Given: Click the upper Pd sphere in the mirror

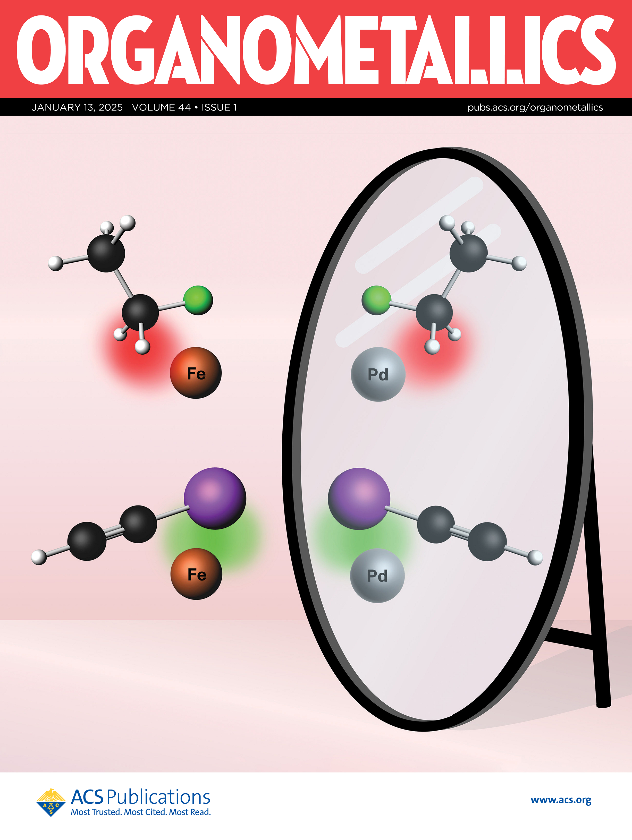Looking at the screenshot, I should tap(378, 374).
